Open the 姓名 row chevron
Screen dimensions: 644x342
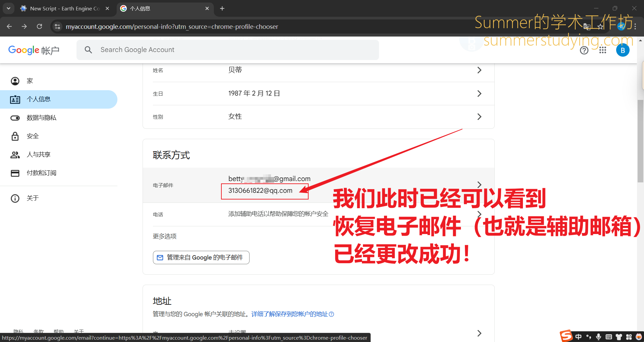click(x=479, y=70)
